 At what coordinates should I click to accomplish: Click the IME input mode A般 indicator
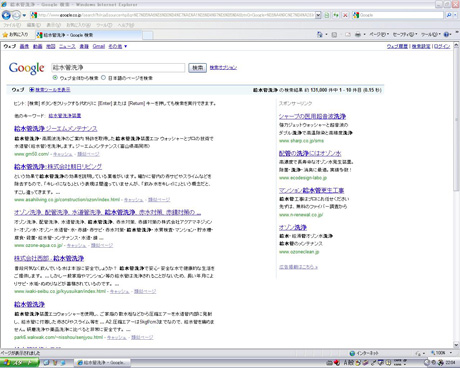[x=349, y=362]
